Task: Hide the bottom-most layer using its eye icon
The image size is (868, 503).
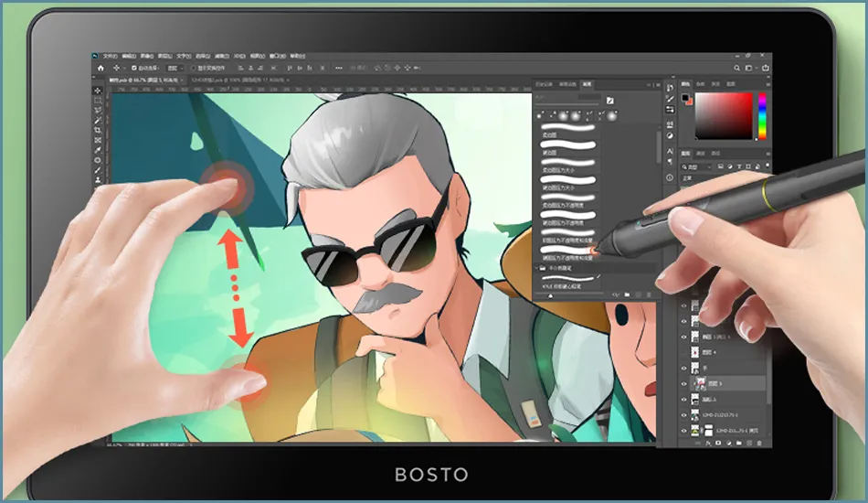Action: (x=684, y=430)
